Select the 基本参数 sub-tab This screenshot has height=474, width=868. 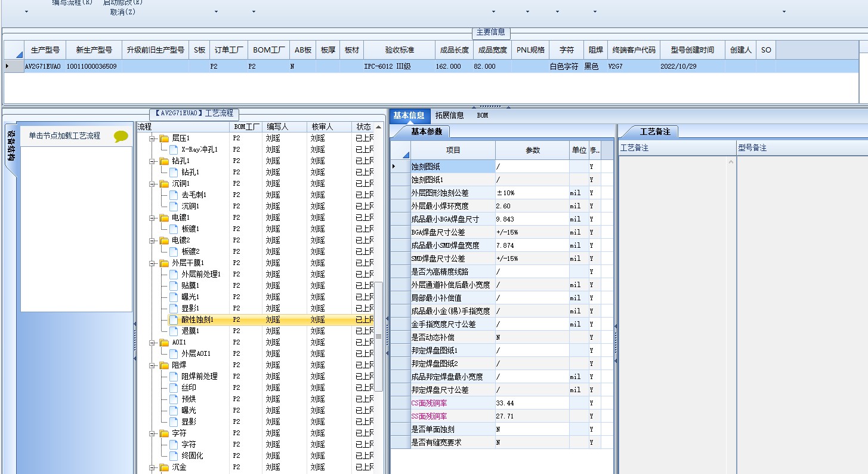(x=427, y=131)
